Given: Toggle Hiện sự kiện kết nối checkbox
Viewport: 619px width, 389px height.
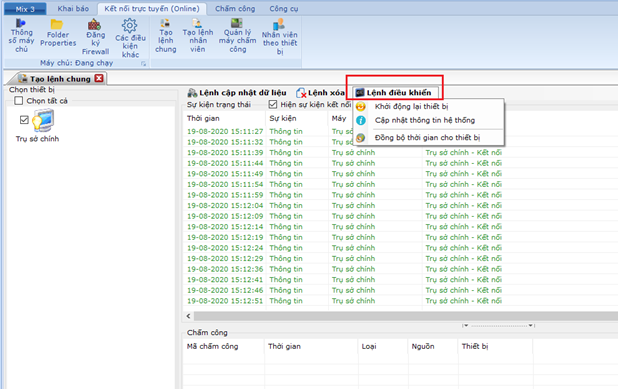Looking at the screenshot, I should 273,104.
